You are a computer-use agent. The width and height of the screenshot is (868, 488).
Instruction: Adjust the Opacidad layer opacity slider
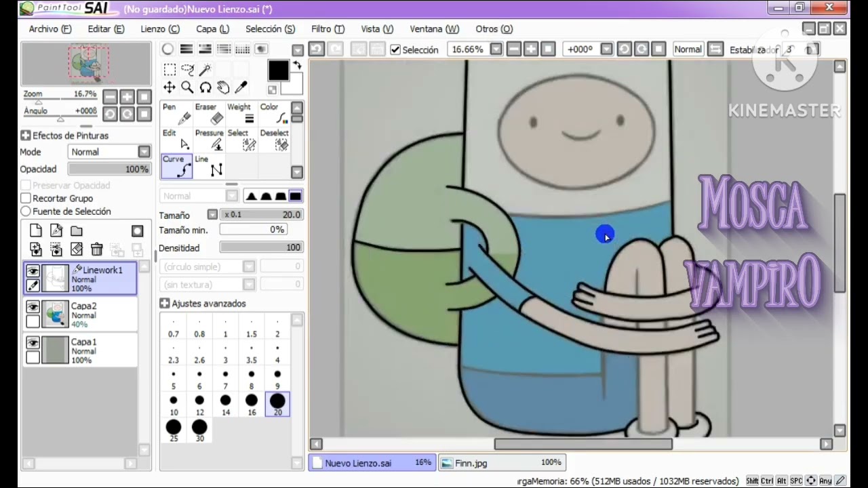109,169
